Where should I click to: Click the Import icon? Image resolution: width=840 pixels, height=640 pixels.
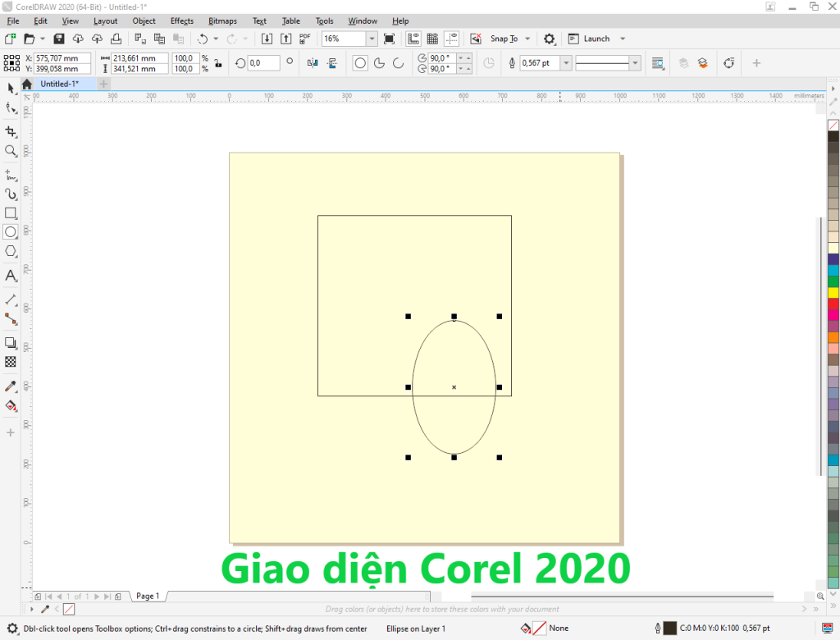pyautogui.click(x=267, y=39)
